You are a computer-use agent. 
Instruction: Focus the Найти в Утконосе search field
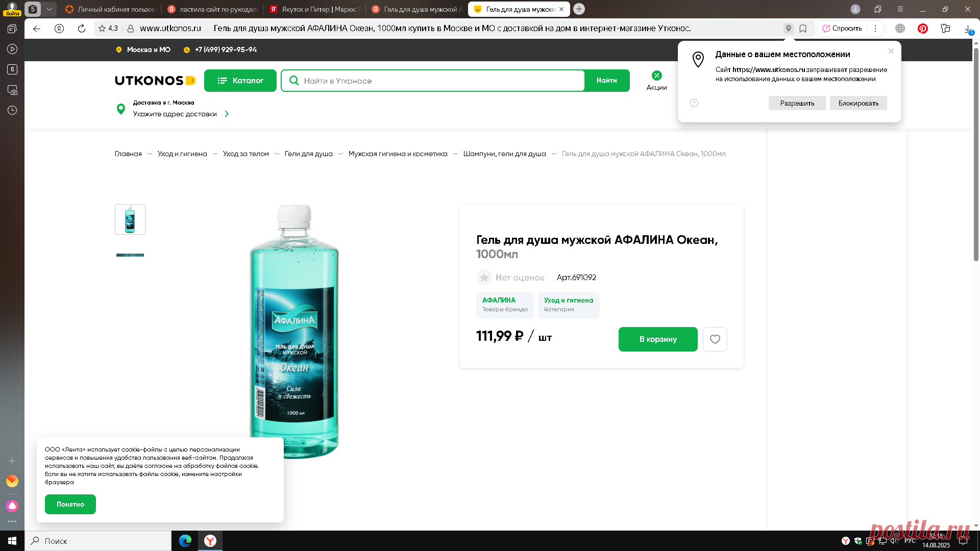(433, 81)
